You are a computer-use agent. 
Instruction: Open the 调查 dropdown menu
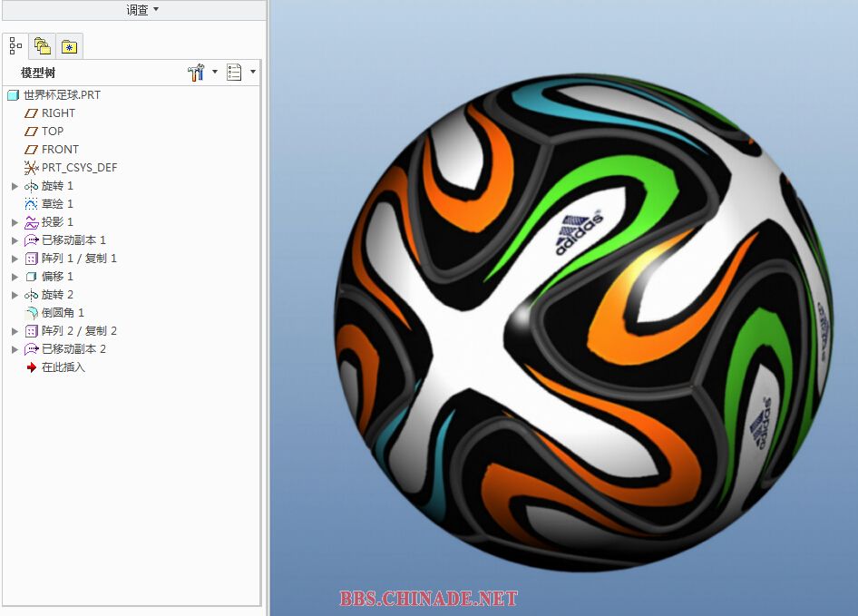142,10
